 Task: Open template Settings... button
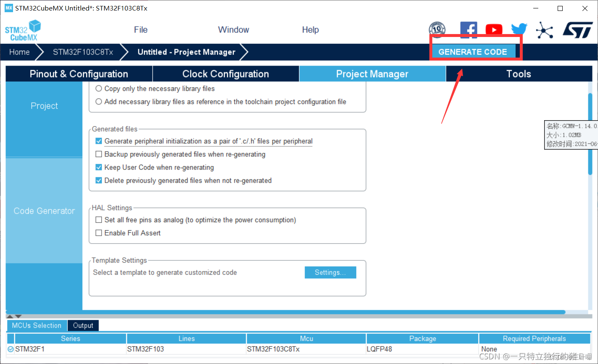click(x=330, y=272)
